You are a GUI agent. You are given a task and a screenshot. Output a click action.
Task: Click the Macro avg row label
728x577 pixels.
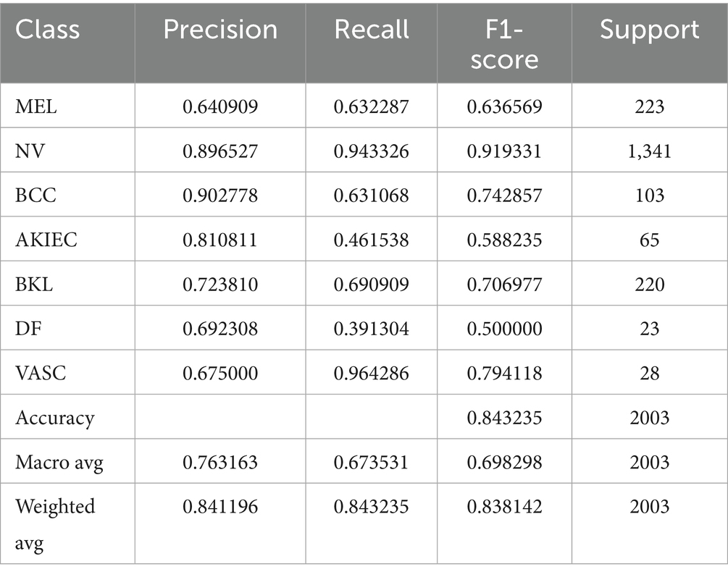tap(59, 461)
